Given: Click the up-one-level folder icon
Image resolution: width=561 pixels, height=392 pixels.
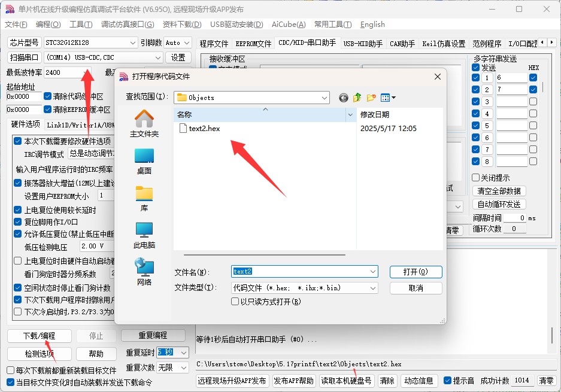Looking at the screenshot, I should click(x=357, y=98).
